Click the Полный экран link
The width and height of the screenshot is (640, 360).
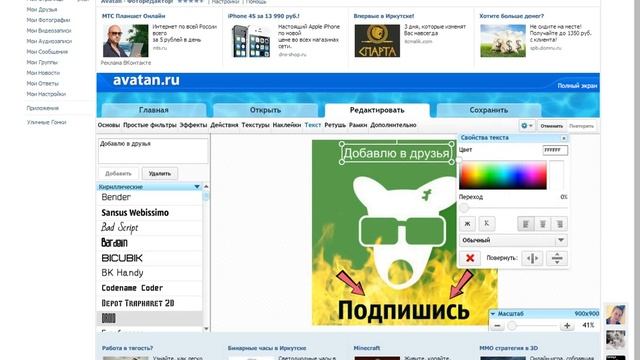577,86
